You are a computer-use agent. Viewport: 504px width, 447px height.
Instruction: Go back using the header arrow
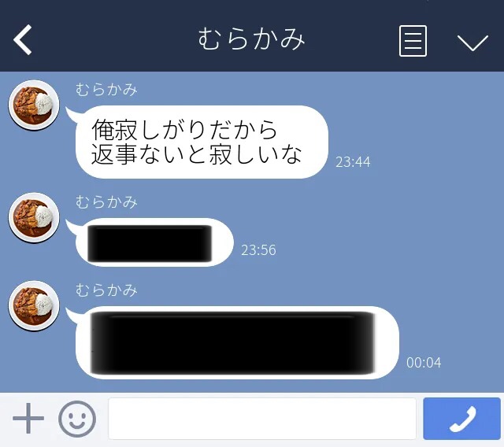23,39
